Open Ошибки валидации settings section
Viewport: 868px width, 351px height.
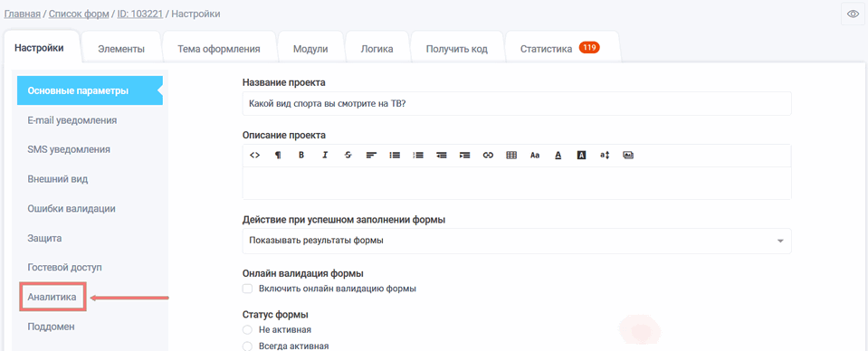coord(72,209)
